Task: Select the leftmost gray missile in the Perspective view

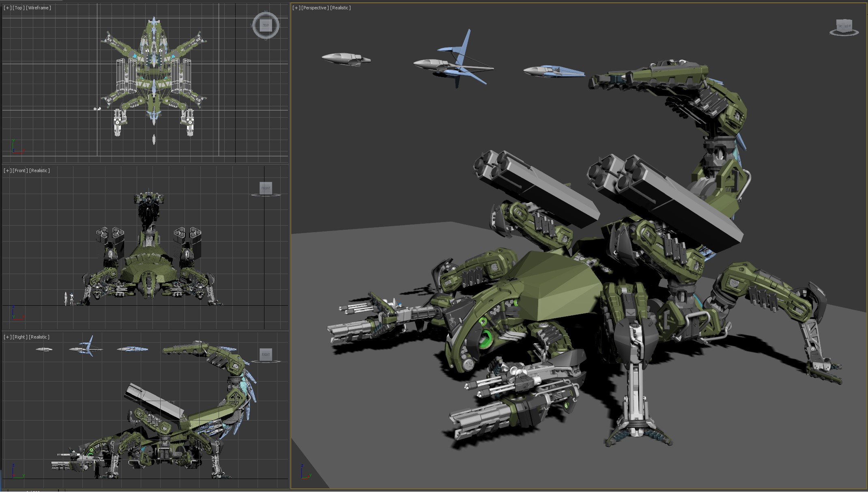Action: click(343, 59)
